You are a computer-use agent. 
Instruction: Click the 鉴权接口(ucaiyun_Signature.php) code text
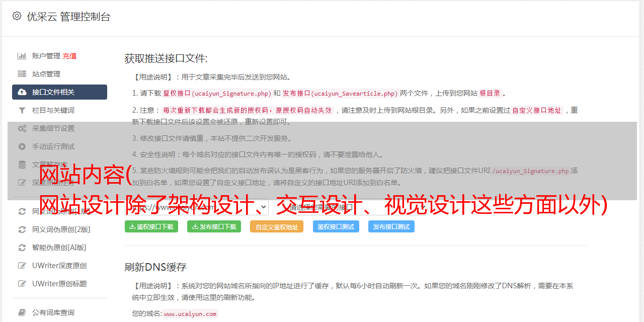click(x=217, y=93)
